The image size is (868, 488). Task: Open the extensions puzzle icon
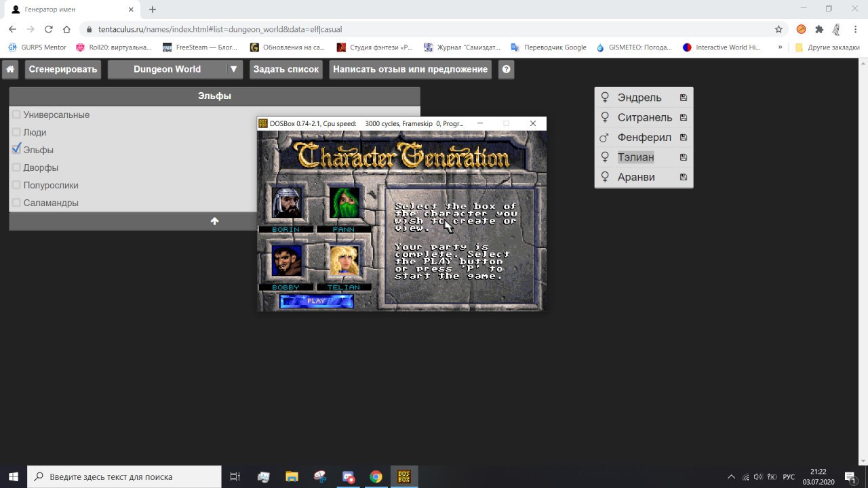coord(819,29)
